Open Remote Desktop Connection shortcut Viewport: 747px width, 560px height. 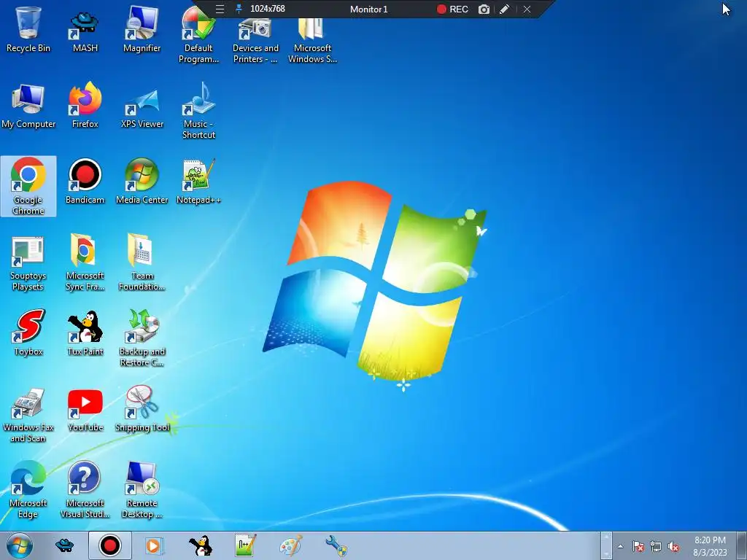(142, 489)
